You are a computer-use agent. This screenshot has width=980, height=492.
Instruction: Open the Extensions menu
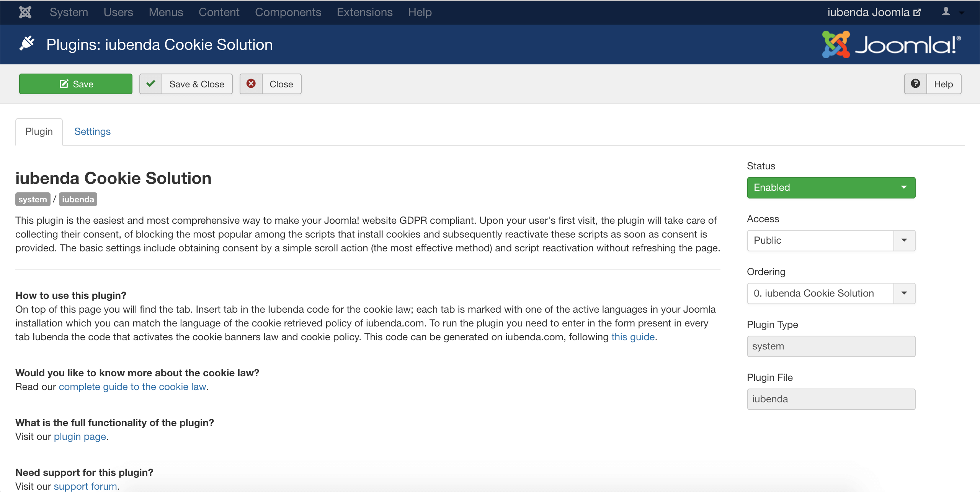(364, 12)
